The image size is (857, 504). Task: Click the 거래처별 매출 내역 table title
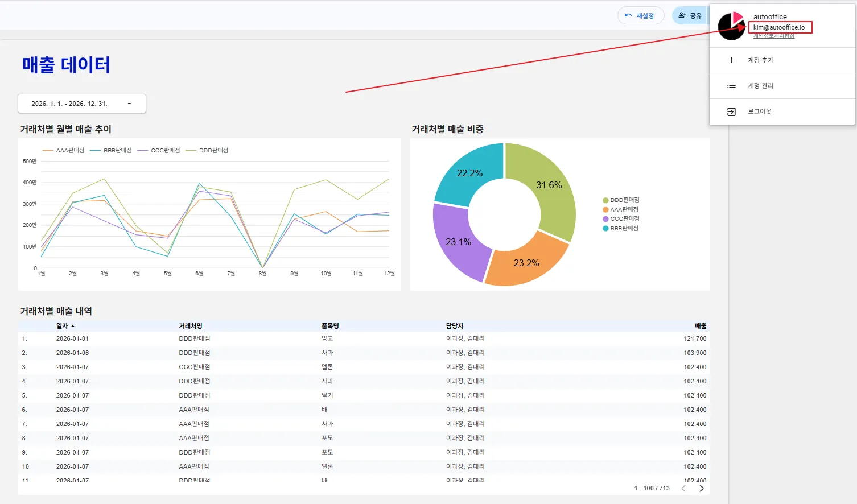click(56, 311)
